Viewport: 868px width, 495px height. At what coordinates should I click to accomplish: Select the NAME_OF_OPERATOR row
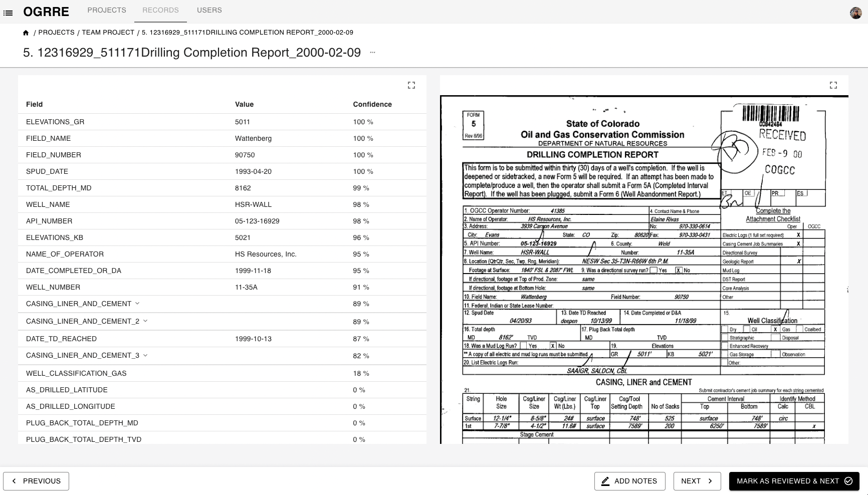point(222,254)
